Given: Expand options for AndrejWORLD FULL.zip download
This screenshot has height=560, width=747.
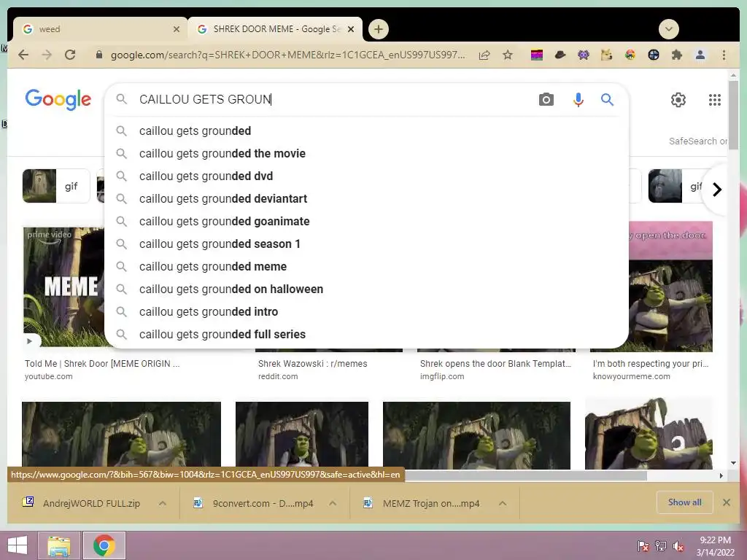Looking at the screenshot, I should pos(163,503).
